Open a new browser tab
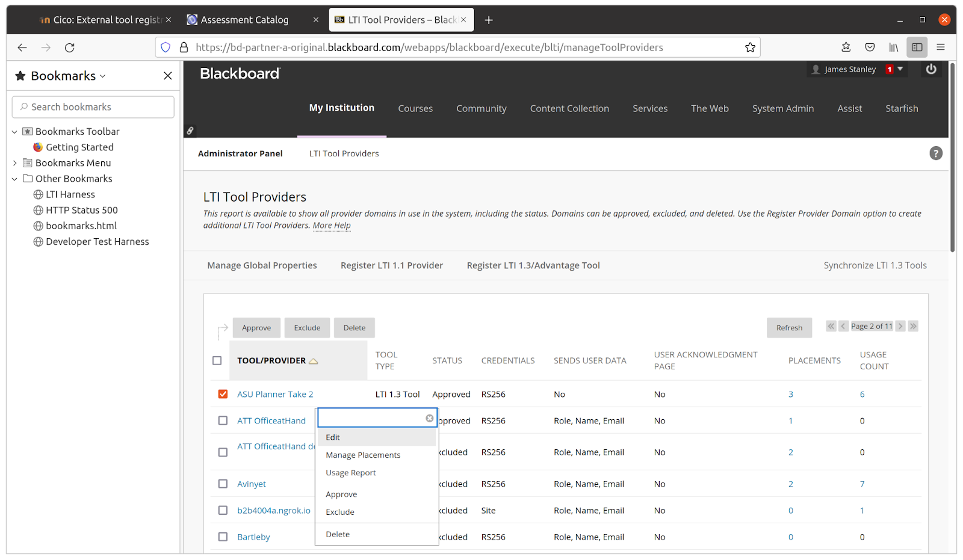Viewport: 963px width, 560px height. click(x=489, y=20)
